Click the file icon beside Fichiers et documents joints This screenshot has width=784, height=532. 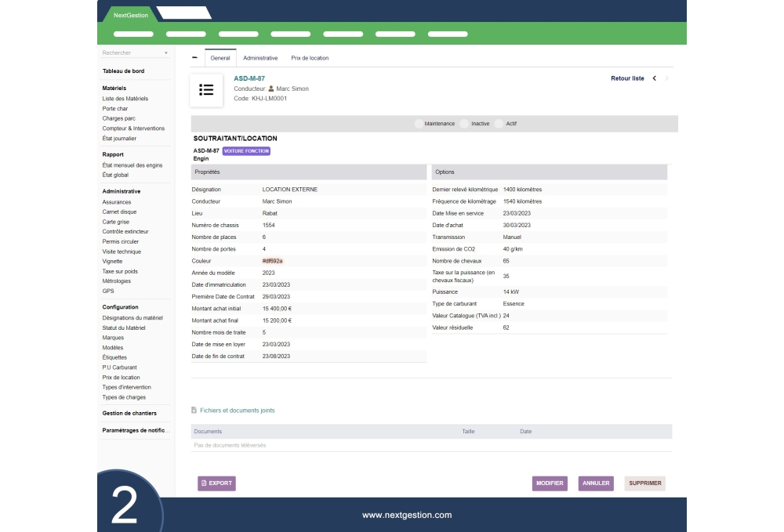pos(194,410)
